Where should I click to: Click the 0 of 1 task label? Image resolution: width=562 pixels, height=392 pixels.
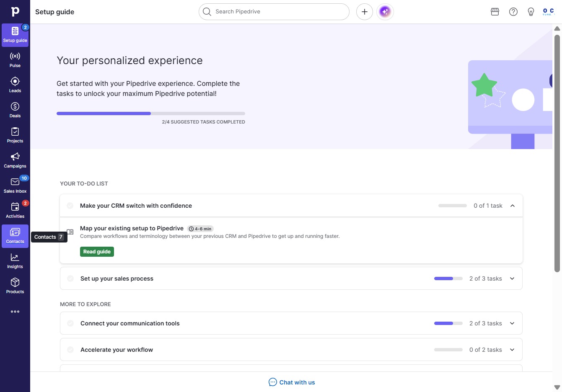point(488,206)
